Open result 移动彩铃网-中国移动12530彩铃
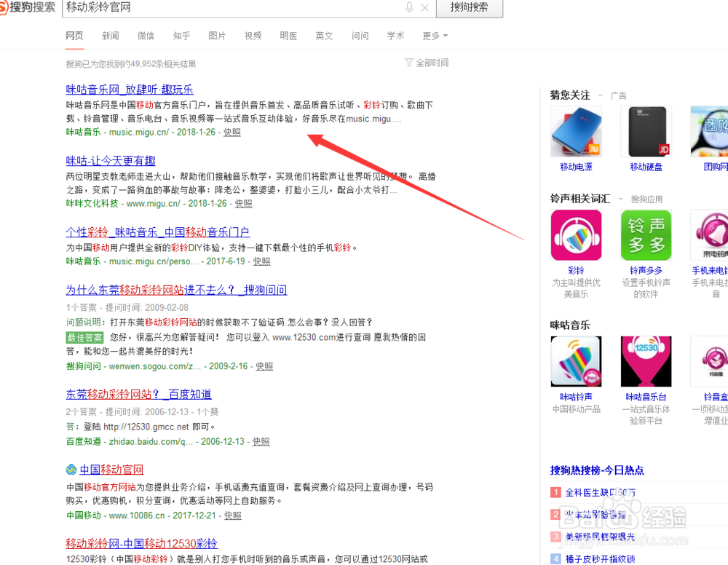 [142, 544]
